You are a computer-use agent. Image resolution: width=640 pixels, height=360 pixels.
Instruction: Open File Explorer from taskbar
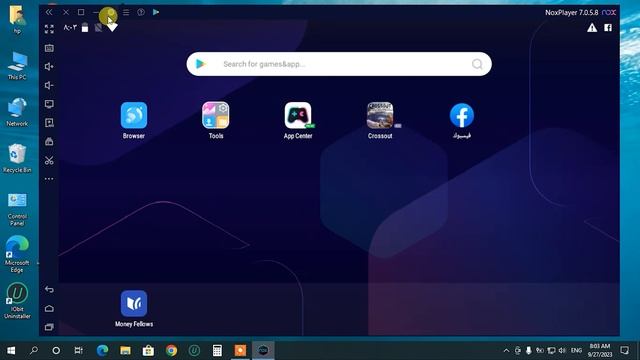point(125,350)
